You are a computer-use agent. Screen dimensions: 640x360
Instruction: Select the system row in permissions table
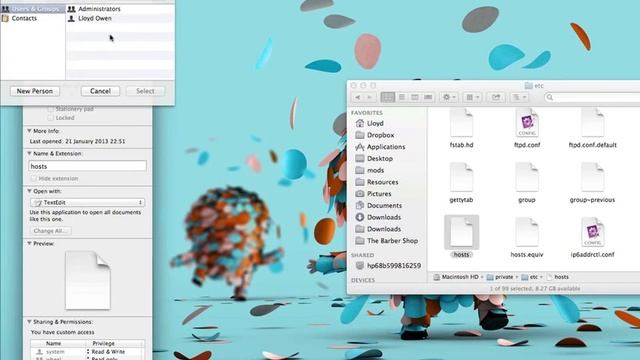87,351
